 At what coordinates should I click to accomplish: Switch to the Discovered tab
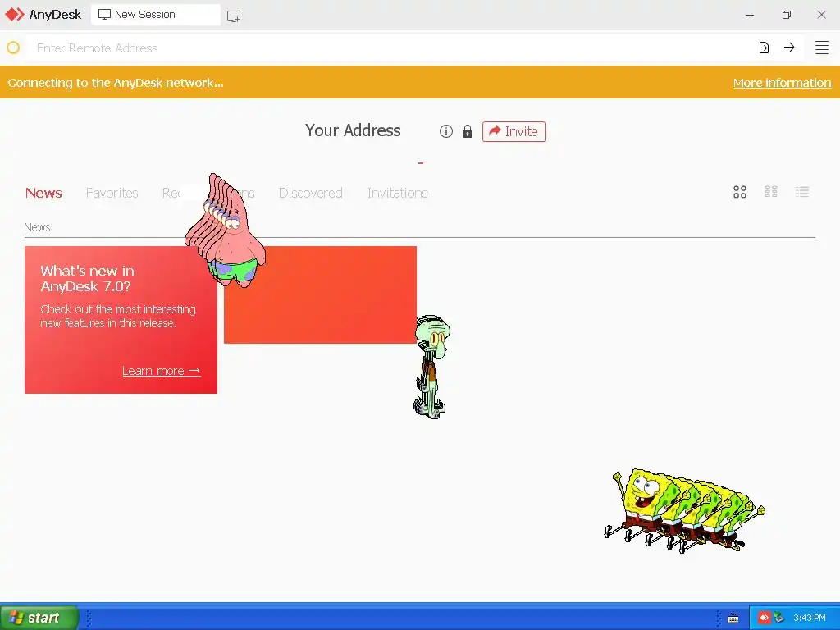click(311, 193)
